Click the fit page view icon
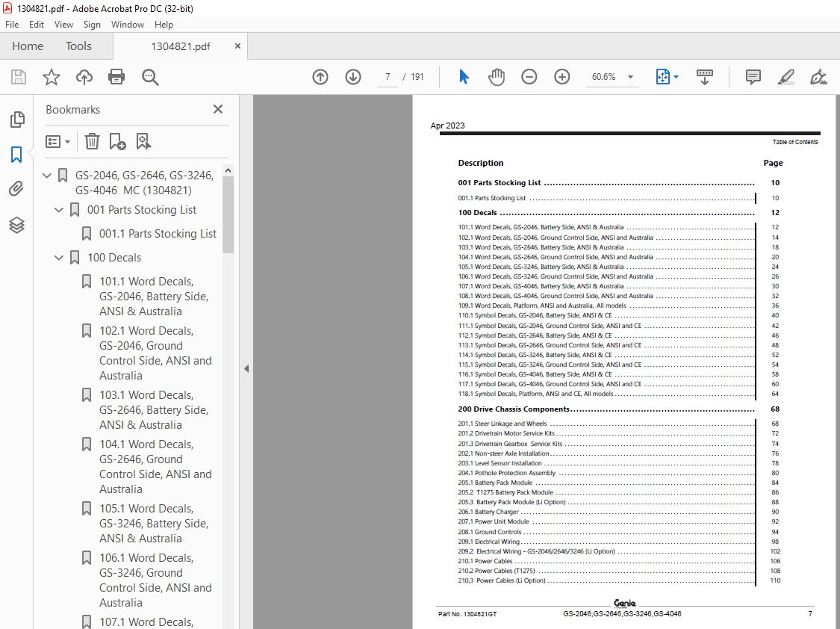The height and width of the screenshot is (629, 840). pos(663,77)
